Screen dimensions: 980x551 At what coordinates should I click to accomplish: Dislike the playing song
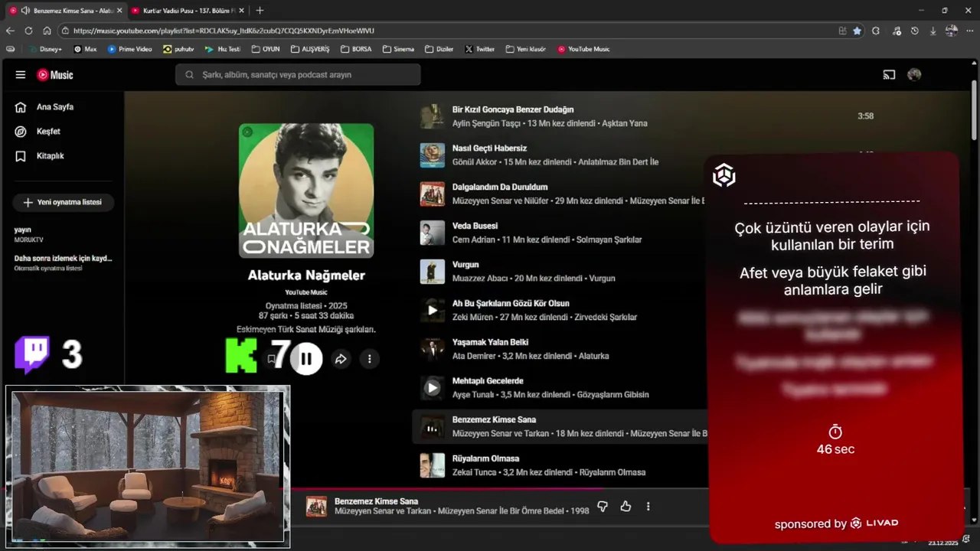pyautogui.click(x=603, y=506)
